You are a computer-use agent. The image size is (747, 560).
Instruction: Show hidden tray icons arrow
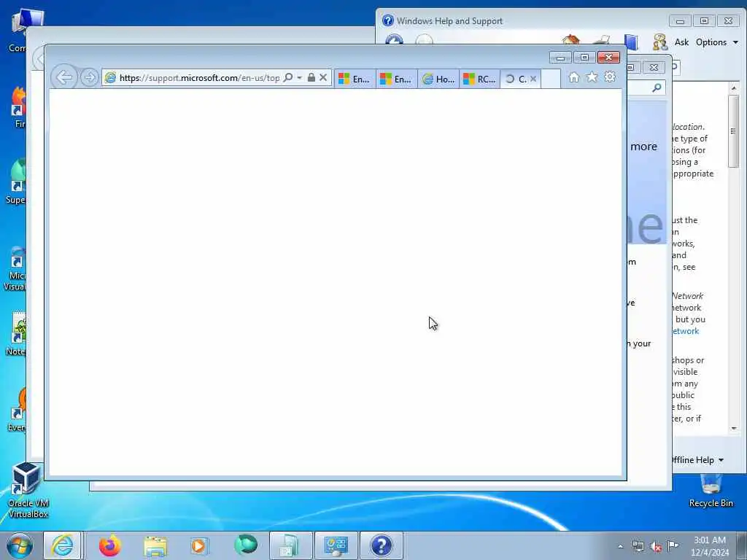pos(620,546)
